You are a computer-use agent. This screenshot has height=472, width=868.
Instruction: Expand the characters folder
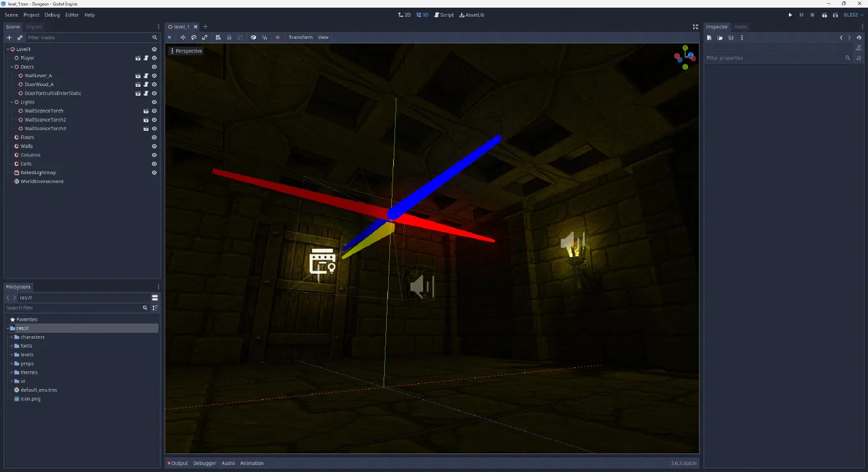tap(11, 337)
